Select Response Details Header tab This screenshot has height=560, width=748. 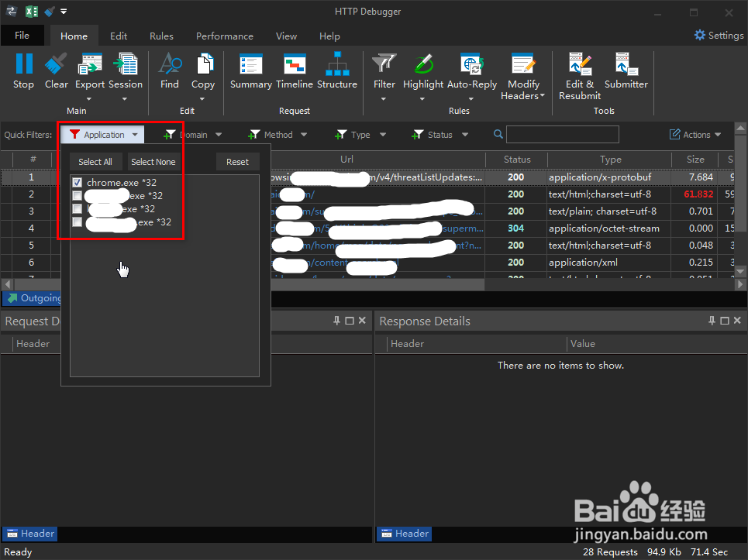404,534
